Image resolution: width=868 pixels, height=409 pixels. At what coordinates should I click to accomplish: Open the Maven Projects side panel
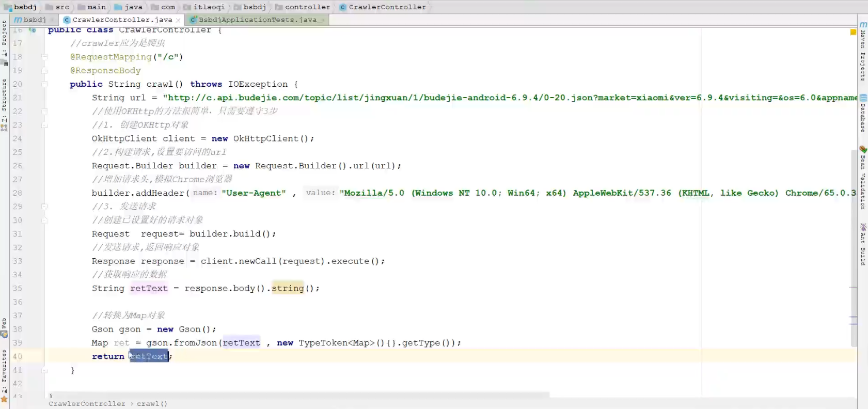[863, 52]
